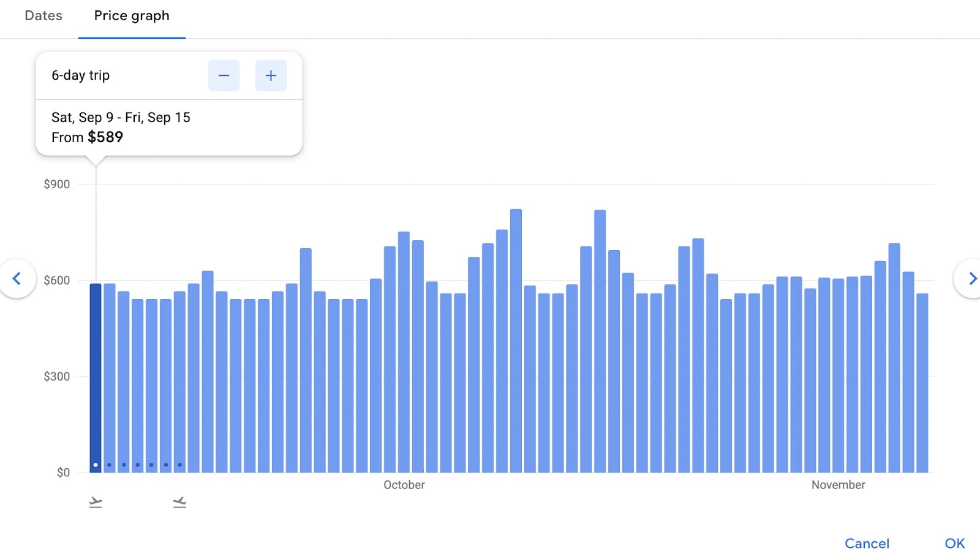Screen dimensions: 980x559
Task: Switch to the Dates tab
Action: coord(43,16)
